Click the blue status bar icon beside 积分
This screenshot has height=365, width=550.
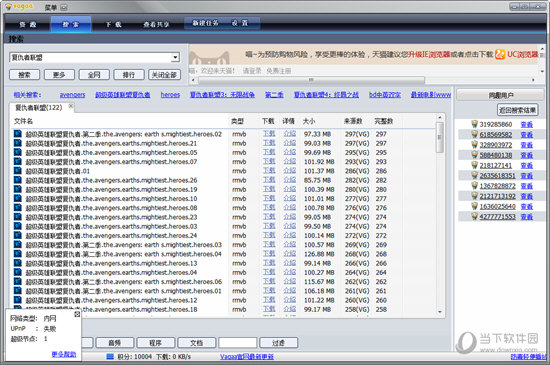click(110, 357)
